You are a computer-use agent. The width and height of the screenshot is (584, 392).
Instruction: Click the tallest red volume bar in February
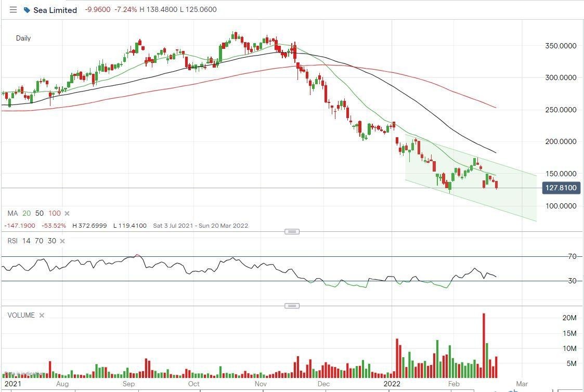(484, 345)
